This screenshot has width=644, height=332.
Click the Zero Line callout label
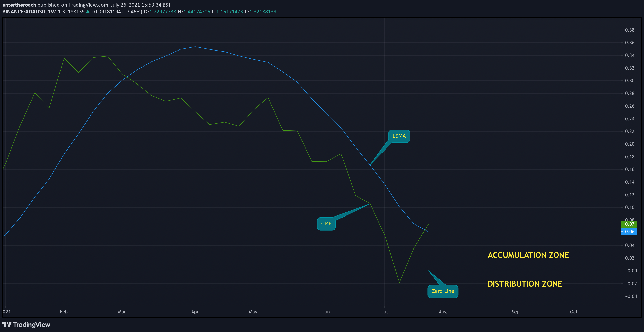(x=443, y=291)
